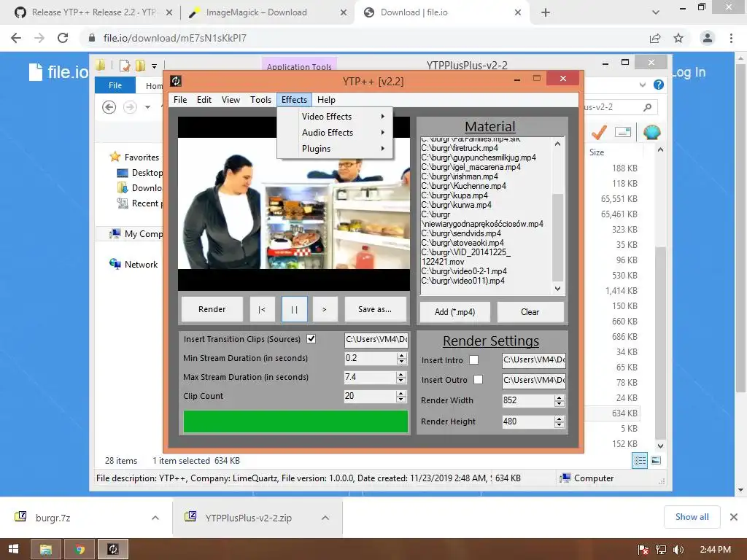Click the Material list scrollbar thumb
This screenshot has height=560, width=747.
coord(557,238)
